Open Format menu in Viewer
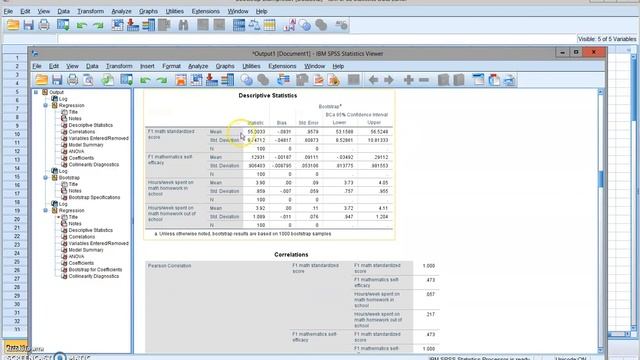 pos(171,66)
